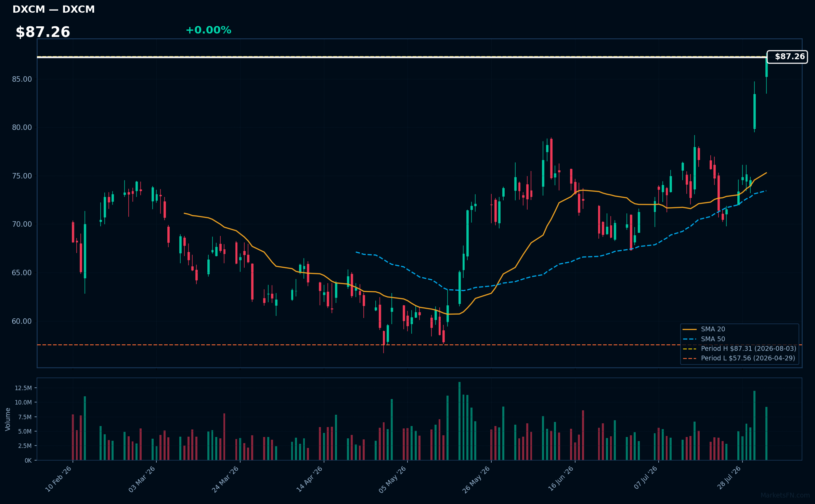
Task: Click the 16 Jun '26 date label
Action: (x=561, y=479)
